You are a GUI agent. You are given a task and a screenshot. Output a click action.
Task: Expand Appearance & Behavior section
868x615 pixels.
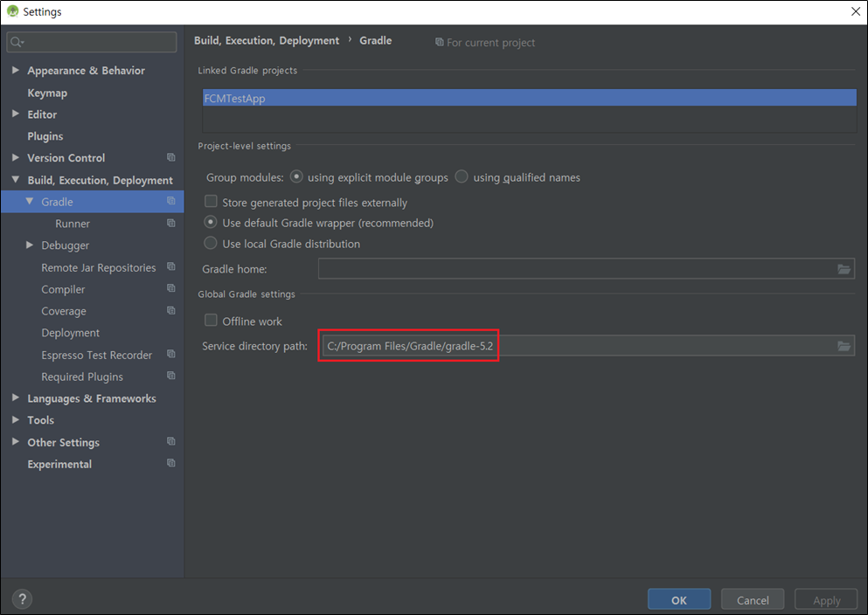click(x=16, y=70)
